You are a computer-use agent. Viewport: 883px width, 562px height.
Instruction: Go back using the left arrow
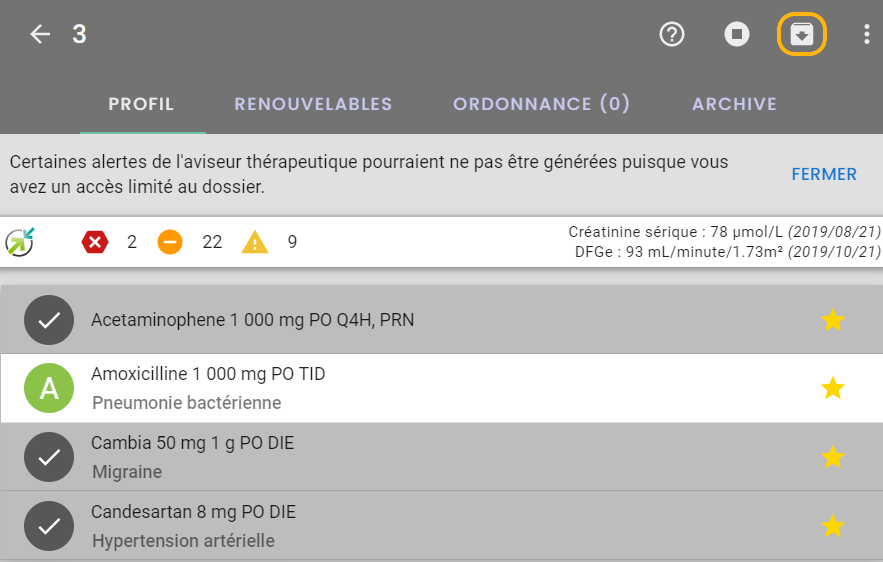(40, 34)
